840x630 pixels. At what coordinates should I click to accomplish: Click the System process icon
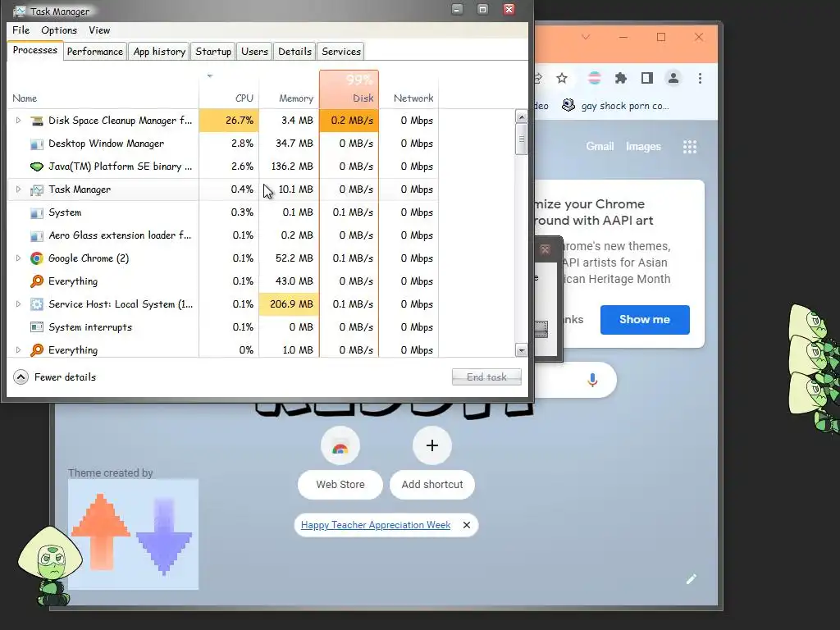[x=36, y=212]
